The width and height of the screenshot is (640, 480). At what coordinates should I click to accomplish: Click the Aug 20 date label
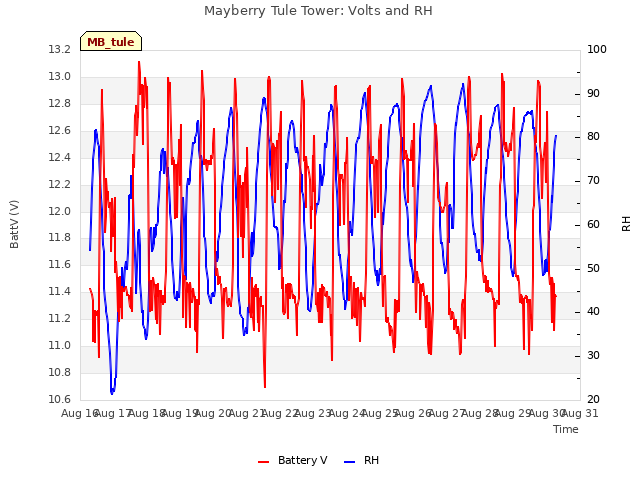coord(213,413)
